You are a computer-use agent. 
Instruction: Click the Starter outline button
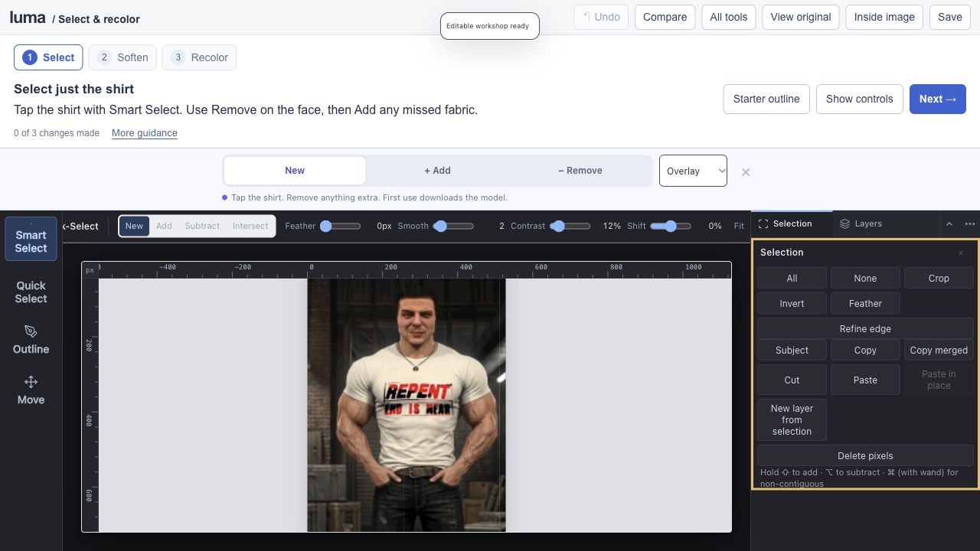766,99
